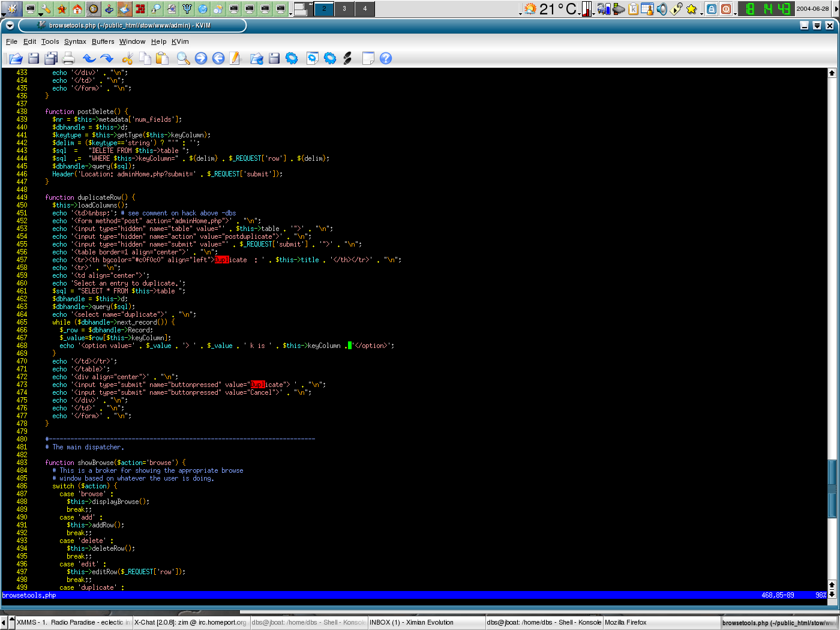This screenshot has height=630, width=840.
Task: Click vertical scrollbar thumb in editor
Action: (832, 488)
